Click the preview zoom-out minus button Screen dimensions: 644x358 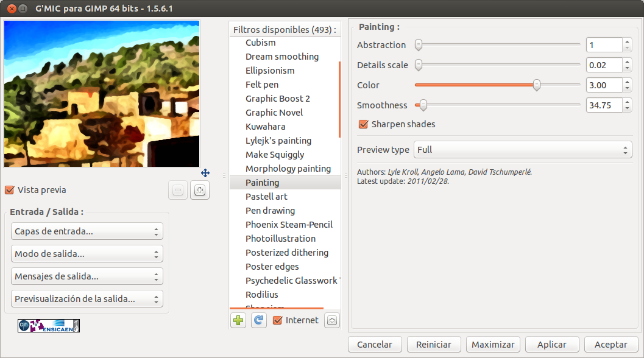[178, 190]
